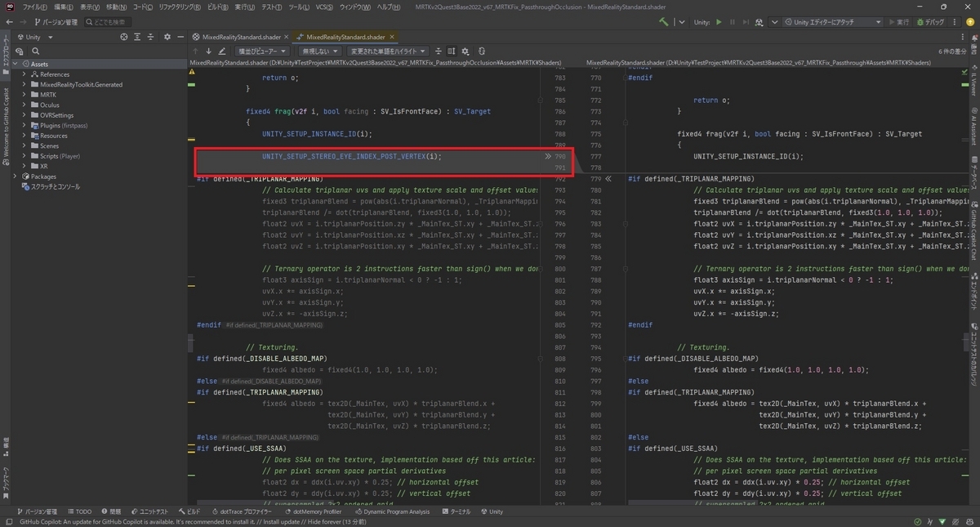
Task: Click the yellow update notification icon
Action: click(x=971, y=22)
